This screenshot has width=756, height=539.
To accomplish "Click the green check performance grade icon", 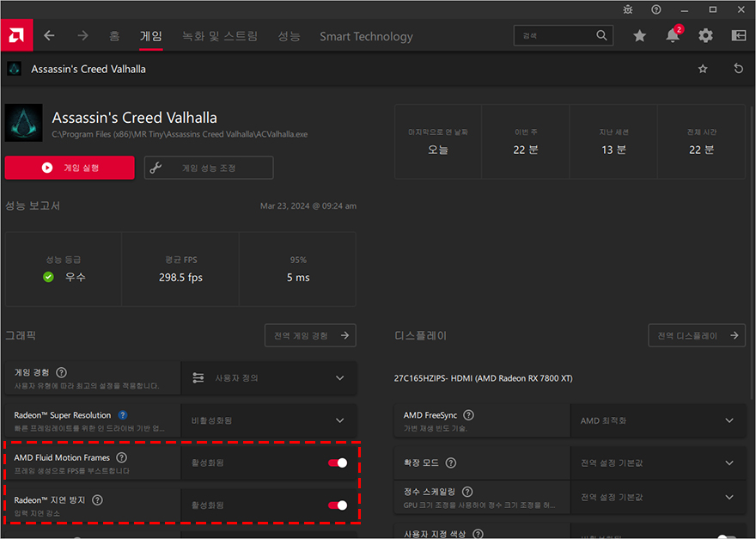I will [48, 277].
